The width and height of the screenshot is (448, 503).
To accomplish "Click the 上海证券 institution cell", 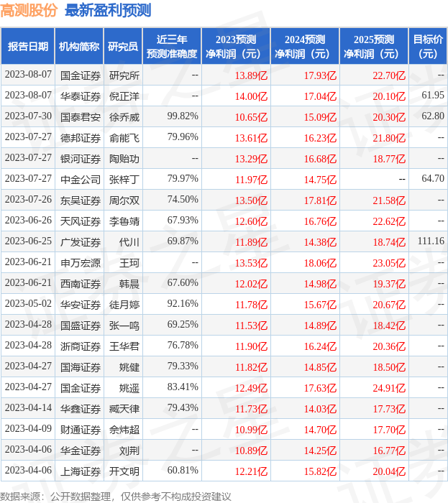I will click(x=81, y=471).
